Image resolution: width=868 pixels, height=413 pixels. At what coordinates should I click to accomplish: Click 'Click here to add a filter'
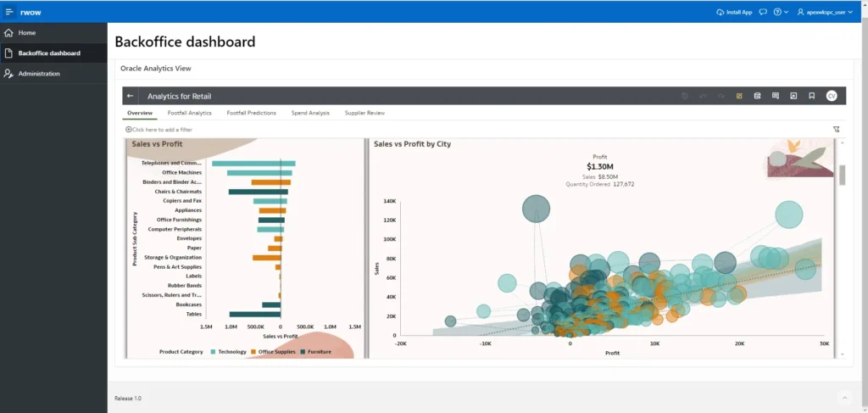point(161,130)
